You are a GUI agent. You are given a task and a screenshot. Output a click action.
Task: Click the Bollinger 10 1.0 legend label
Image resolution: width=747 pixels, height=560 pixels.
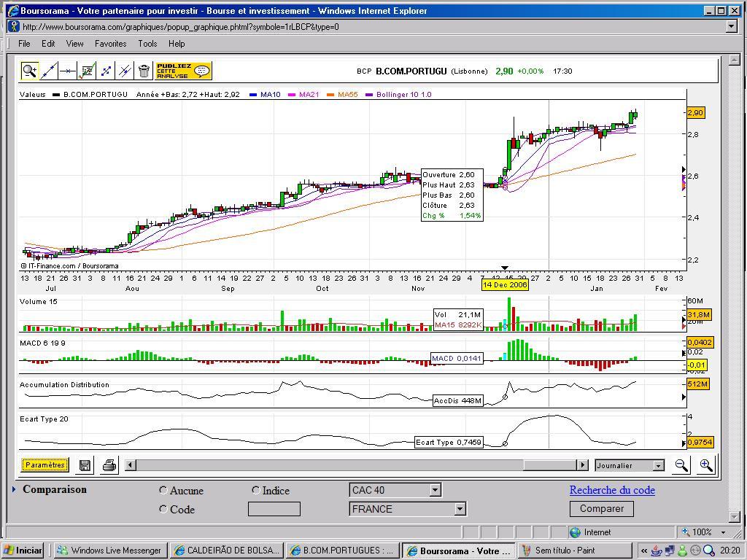pos(404,94)
